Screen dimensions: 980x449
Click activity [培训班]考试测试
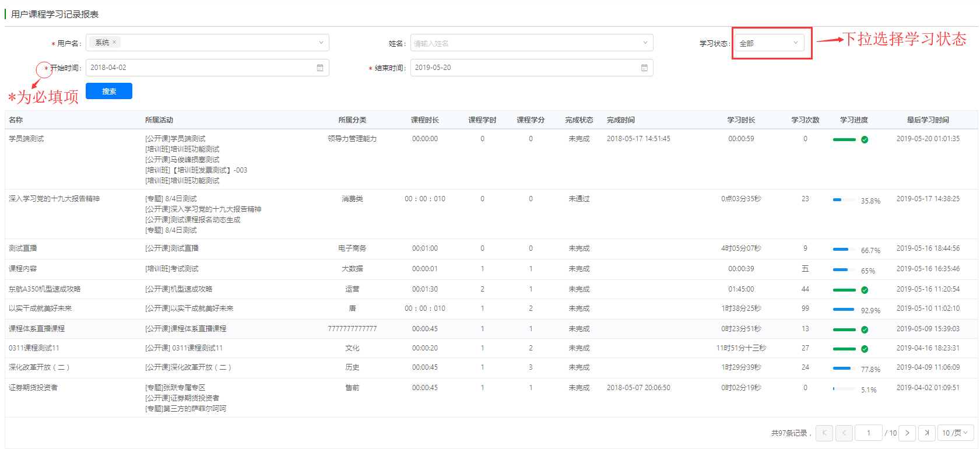pos(172,269)
